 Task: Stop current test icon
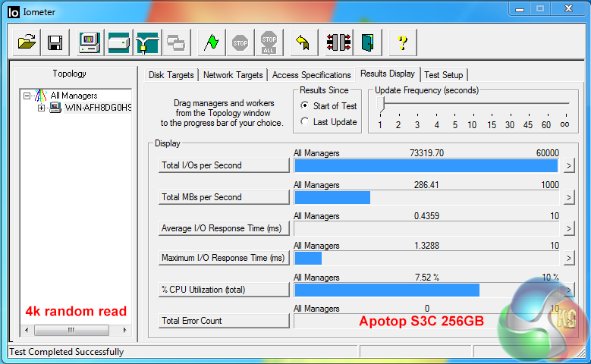pyautogui.click(x=240, y=42)
